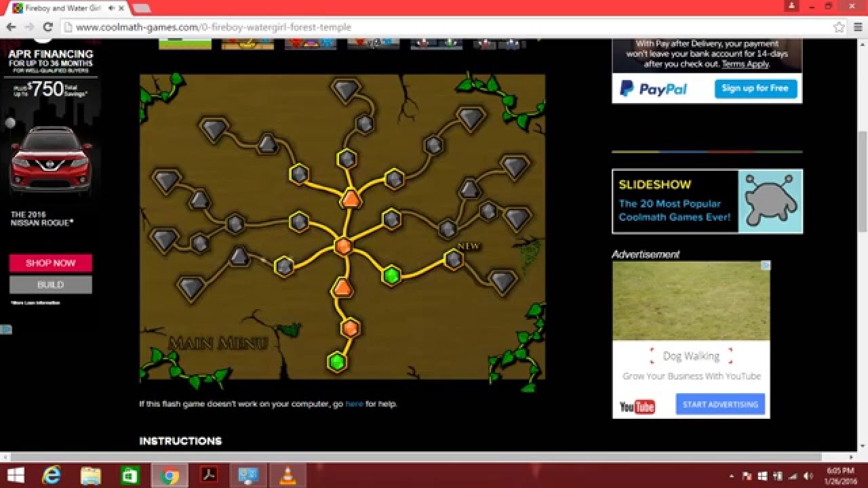Click the SHOP NOW button in Nissan ad

[x=51, y=263]
